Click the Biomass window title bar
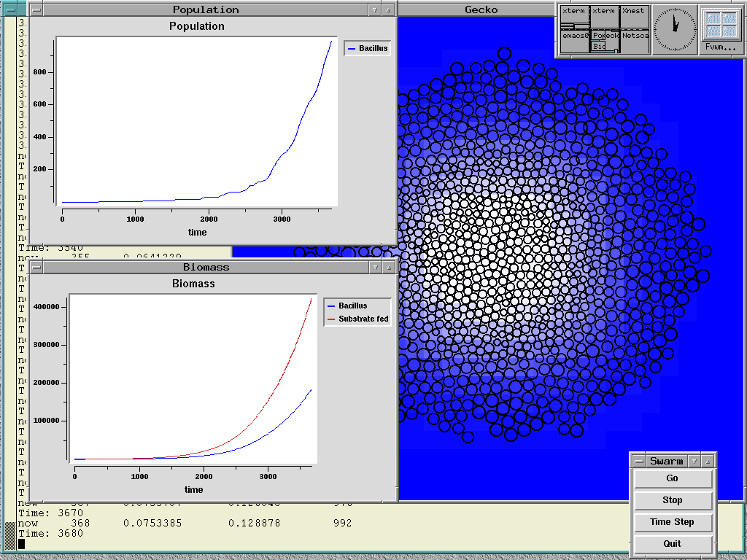The image size is (747, 560). point(206,267)
